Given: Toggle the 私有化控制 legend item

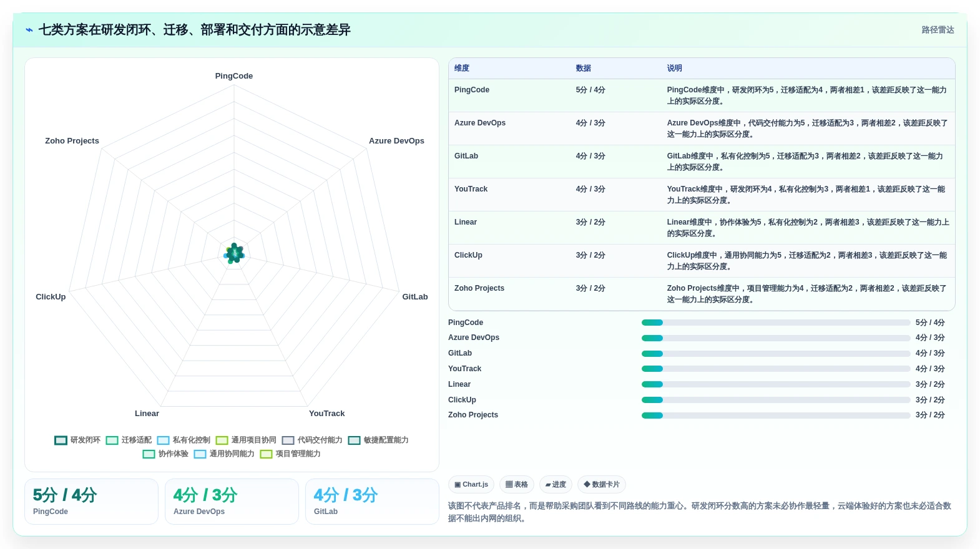Looking at the screenshot, I should coord(184,440).
